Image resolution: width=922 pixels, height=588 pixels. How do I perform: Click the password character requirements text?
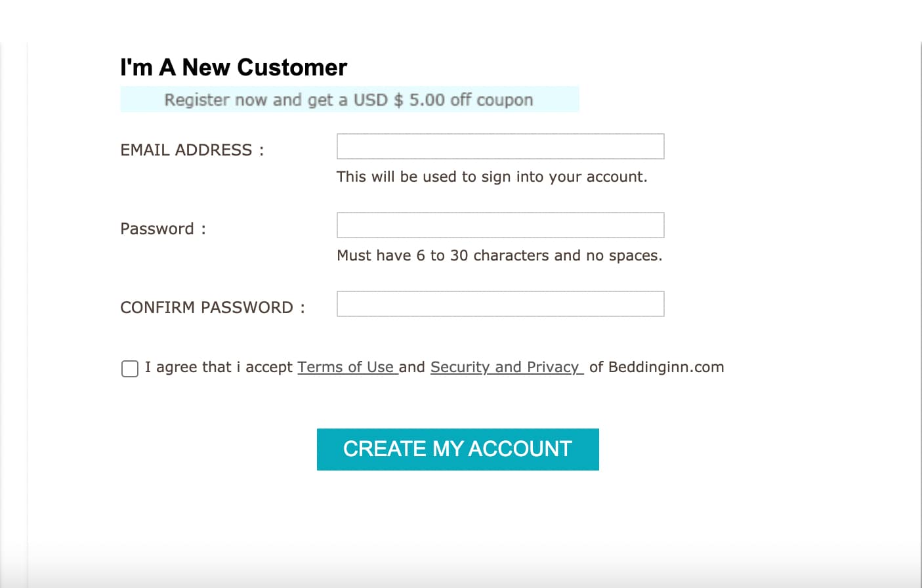(x=499, y=255)
